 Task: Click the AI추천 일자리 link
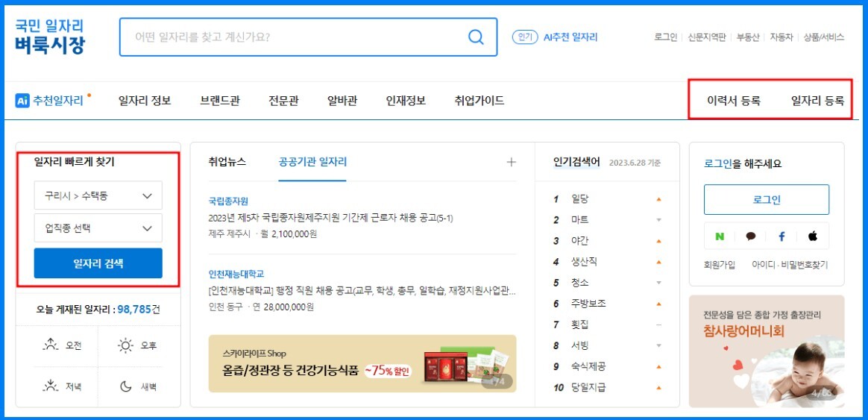click(570, 37)
